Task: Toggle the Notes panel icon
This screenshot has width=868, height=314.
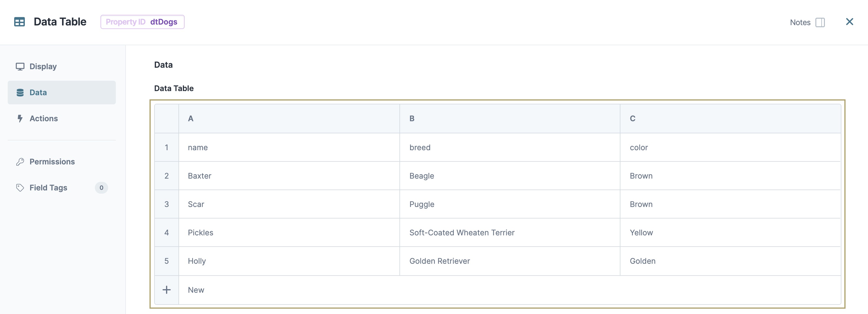Action: (820, 22)
